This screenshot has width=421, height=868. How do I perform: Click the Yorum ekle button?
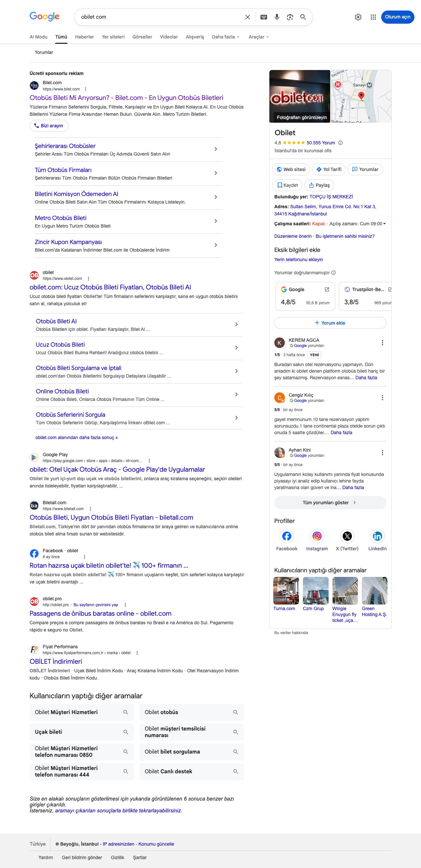click(x=330, y=323)
